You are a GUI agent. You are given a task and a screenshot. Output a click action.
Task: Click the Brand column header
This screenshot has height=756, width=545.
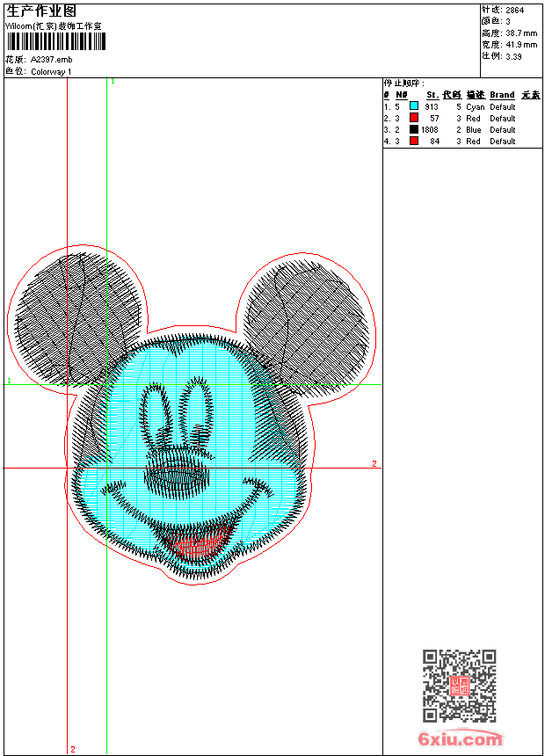[502, 95]
